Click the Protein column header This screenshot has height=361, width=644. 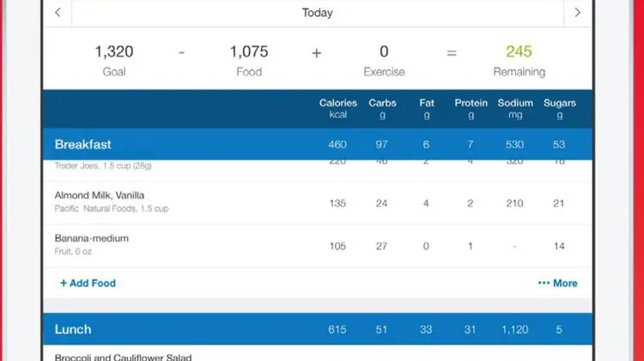[x=471, y=109]
